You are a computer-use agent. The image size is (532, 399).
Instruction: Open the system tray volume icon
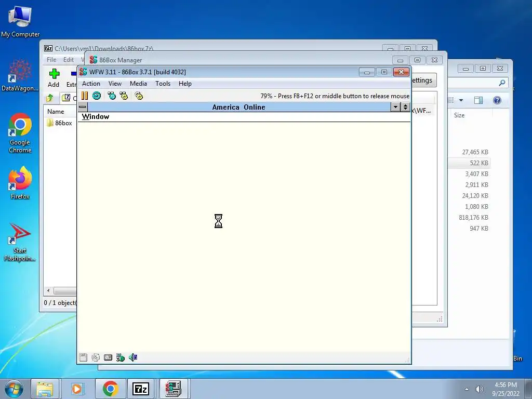point(480,389)
